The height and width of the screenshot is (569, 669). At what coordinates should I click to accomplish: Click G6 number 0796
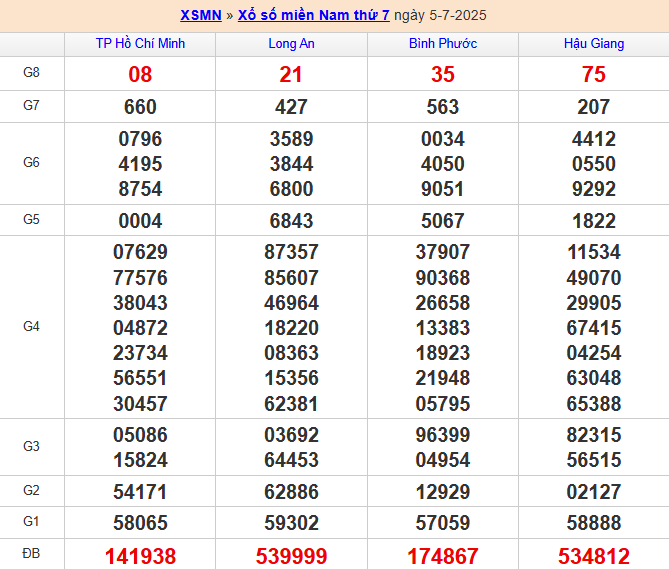(x=140, y=139)
